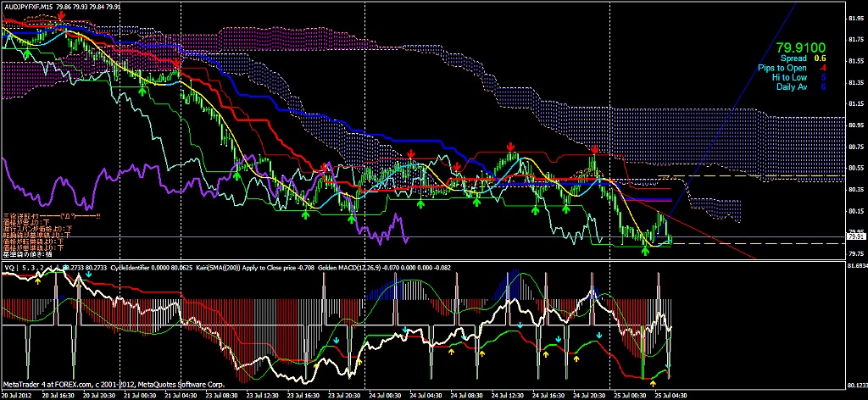This screenshot has height=400, width=868.
Task: Click the 80.1233 indicator scale value
Action: tap(856, 385)
